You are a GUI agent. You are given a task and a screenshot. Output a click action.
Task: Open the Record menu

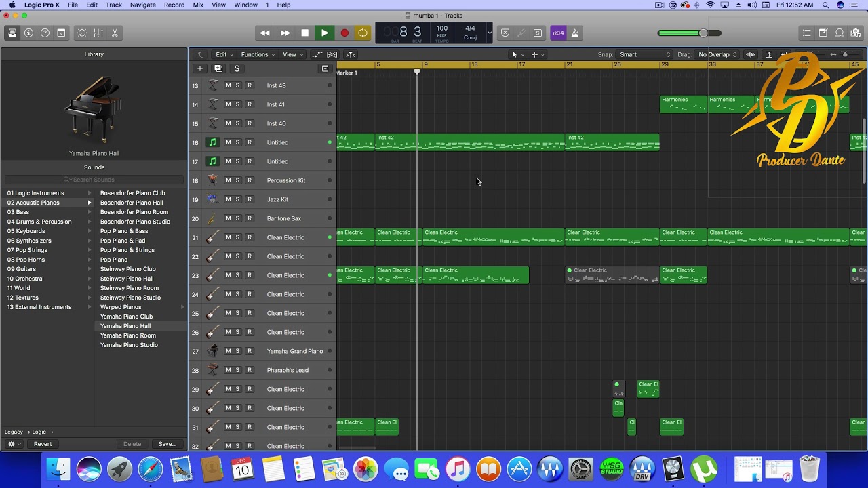(x=174, y=5)
